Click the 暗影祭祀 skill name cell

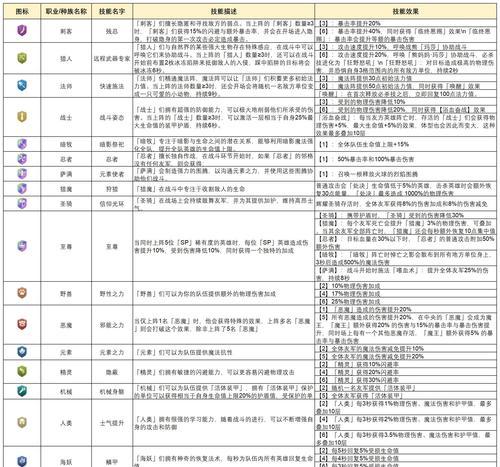click(x=112, y=144)
